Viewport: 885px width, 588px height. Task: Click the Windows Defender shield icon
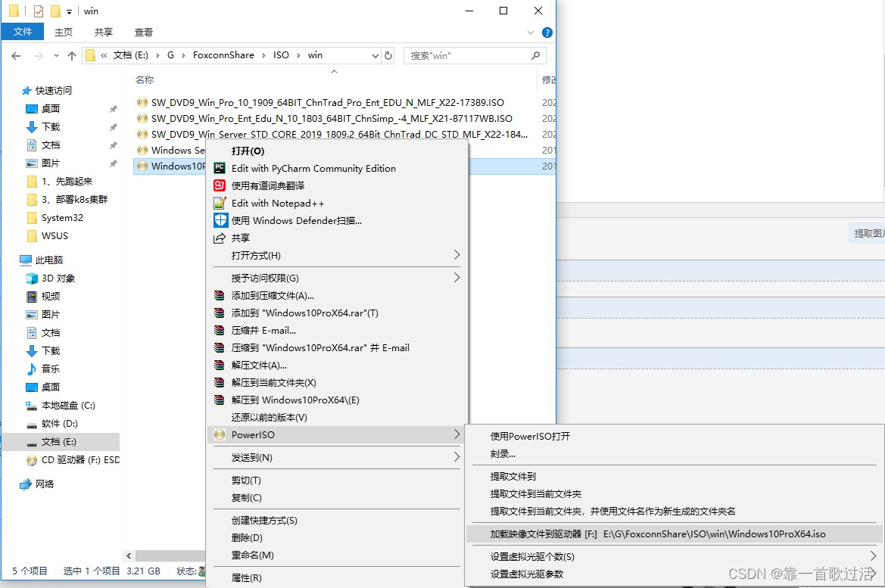pos(221,221)
